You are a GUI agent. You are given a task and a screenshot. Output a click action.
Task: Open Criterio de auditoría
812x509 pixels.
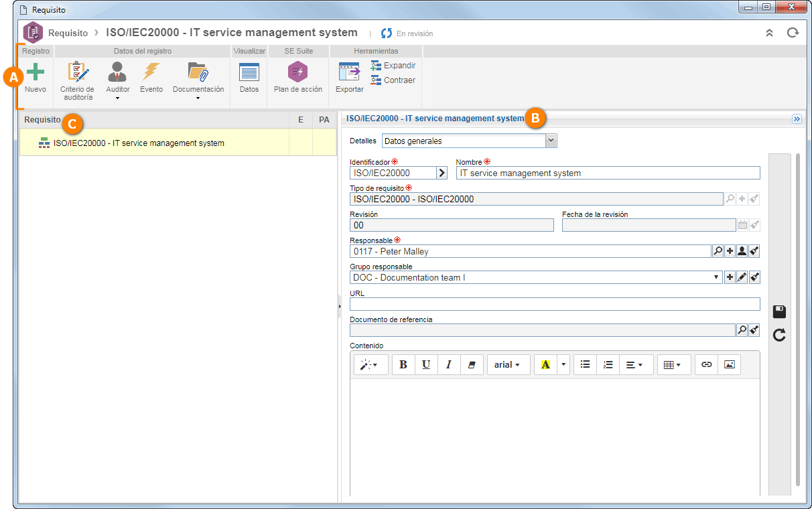coord(77,80)
